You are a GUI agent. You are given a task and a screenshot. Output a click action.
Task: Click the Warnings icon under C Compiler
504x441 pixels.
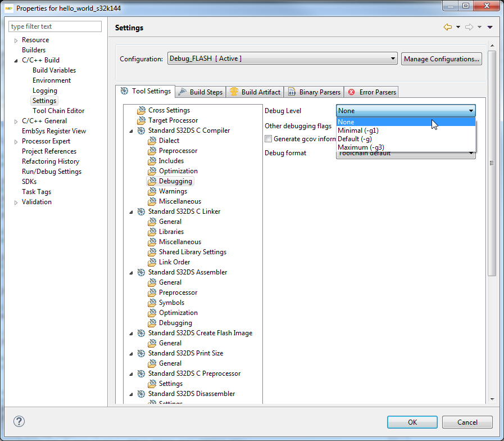152,191
